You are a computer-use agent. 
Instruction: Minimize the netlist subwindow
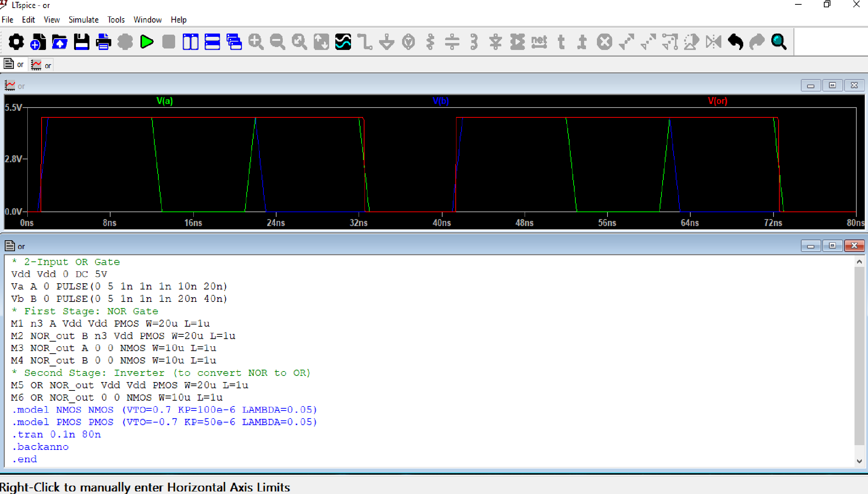coord(811,246)
